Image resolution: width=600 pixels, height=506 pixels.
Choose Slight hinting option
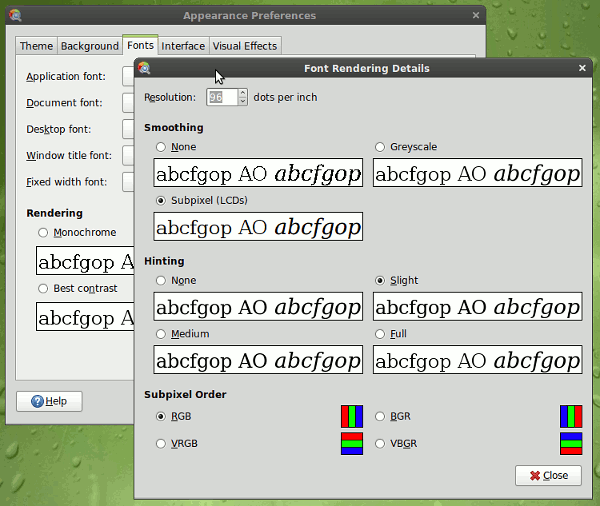tap(380, 281)
